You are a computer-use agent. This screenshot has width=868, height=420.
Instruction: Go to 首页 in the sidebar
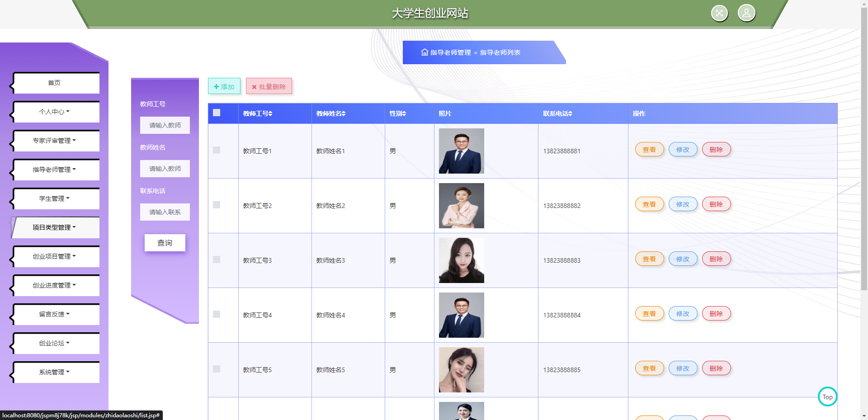(x=55, y=83)
